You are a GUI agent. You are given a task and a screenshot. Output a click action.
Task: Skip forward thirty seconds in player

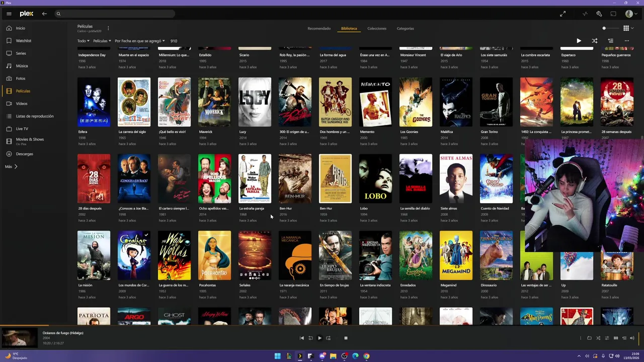point(328,338)
